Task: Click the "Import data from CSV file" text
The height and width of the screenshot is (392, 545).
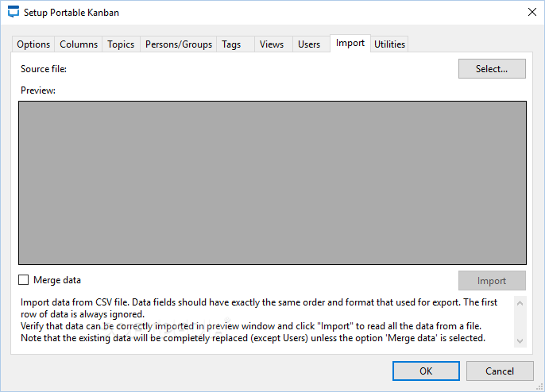Action: 75,302
